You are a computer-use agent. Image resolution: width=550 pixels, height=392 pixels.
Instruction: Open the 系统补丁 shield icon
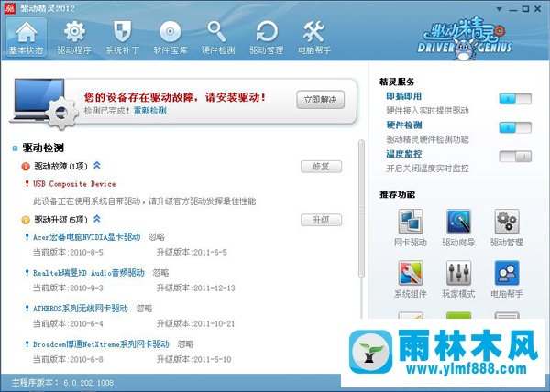123,38
